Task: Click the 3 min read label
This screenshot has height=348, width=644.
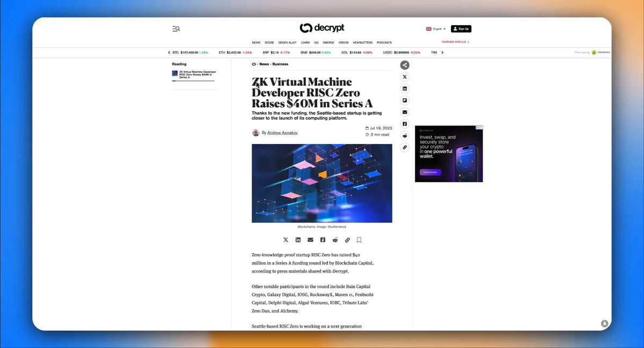Action: coord(377,135)
